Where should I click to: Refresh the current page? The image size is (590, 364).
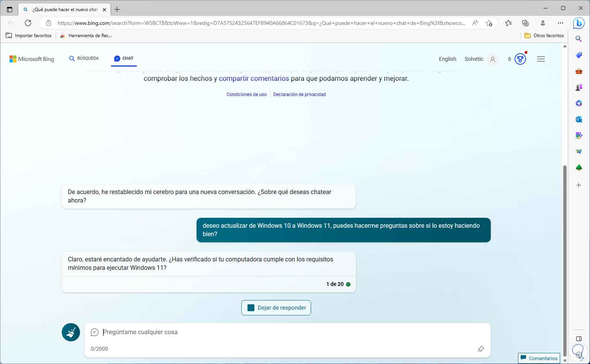tap(28, 23)
